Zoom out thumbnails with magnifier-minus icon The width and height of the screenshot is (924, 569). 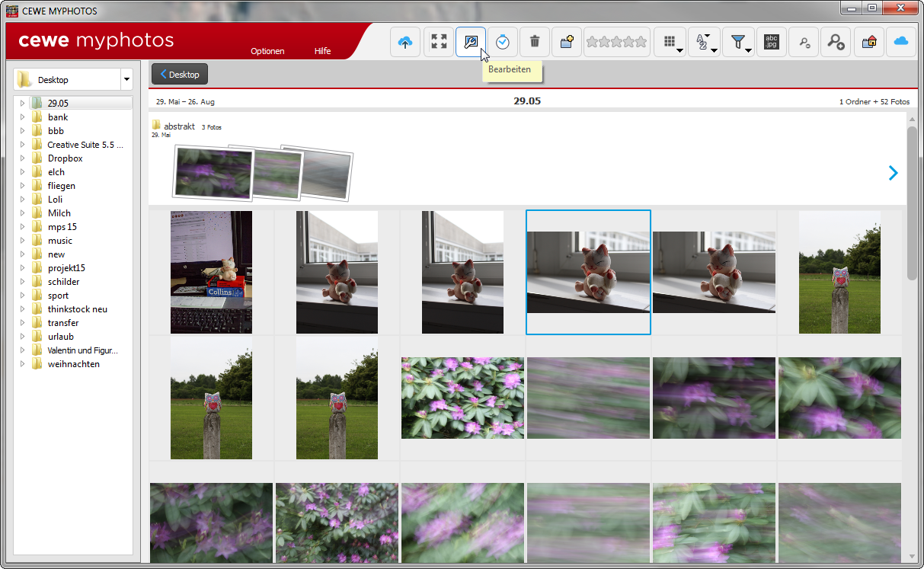pyautogui.click(x=804, y=42)
